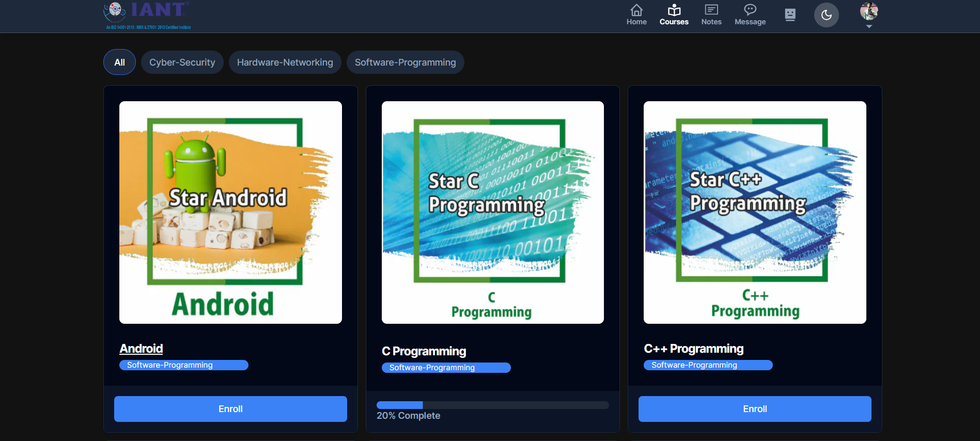980x441 pixels.
Task: Open the Android course title link
Action: [x=141, y=349]
